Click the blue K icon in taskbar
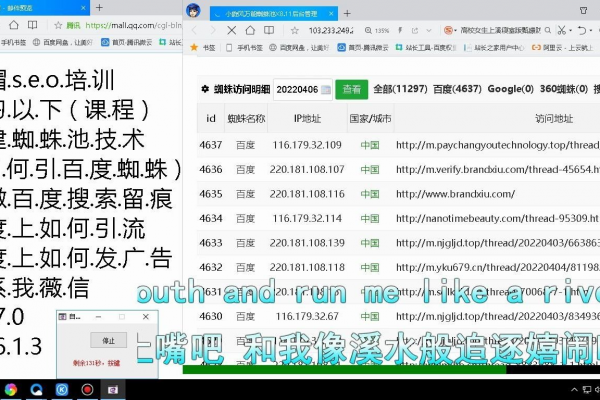 [x=62, y=389]
